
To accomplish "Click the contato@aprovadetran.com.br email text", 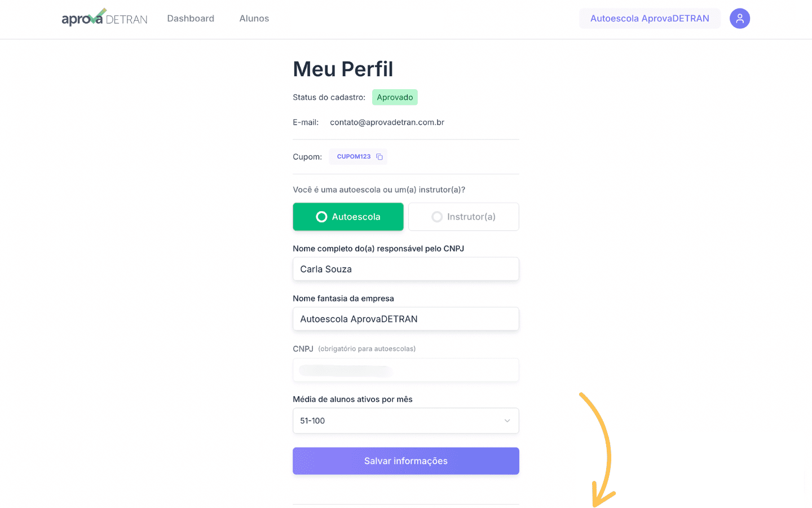I will coord(387,122).
